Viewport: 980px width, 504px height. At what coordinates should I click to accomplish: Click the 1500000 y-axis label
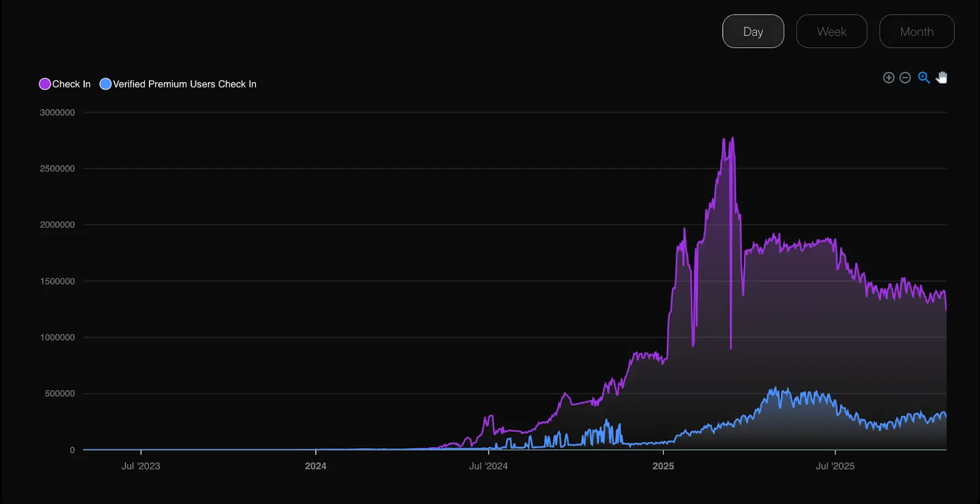tap(57, 281)
